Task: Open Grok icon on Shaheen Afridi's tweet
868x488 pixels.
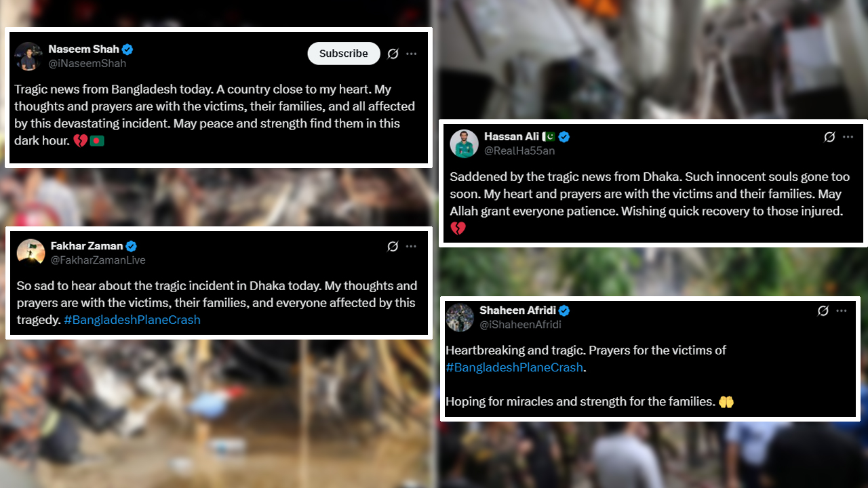Action: coord(823,311)
